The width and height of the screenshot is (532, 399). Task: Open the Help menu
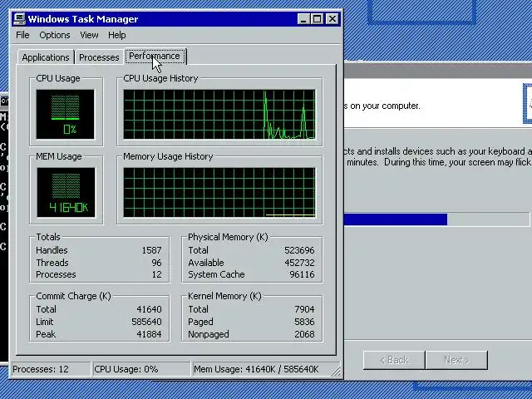(x=117, y=35)
